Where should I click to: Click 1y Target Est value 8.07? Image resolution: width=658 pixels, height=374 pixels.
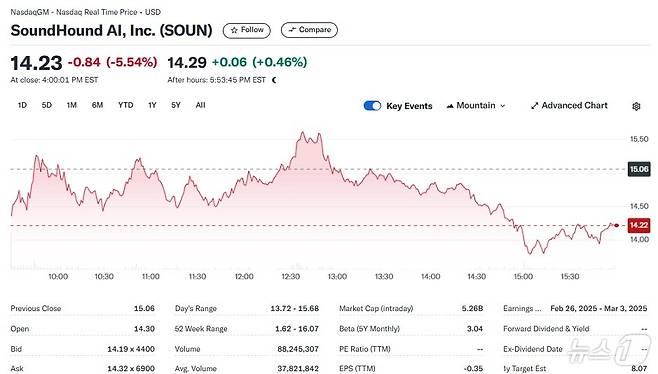(x=639, y=369)
